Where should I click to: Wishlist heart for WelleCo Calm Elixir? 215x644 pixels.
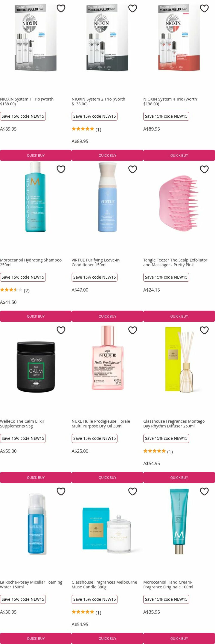click(x=61, y=330)
